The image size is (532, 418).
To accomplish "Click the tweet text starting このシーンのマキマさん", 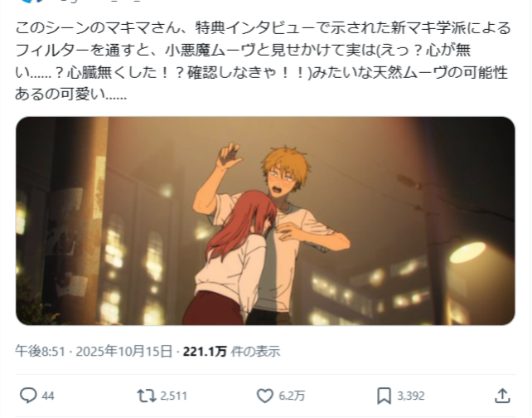I will click(x=263, y=61).
